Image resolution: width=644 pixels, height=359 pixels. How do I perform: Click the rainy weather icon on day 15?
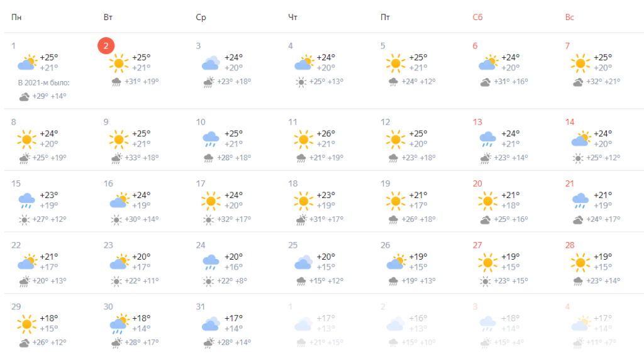pyautogui.click(x=26, y=201)
